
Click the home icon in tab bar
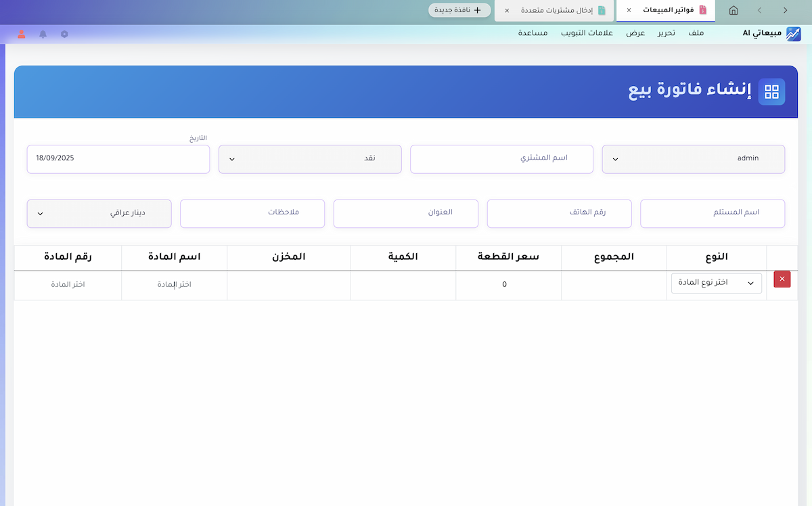734,10
